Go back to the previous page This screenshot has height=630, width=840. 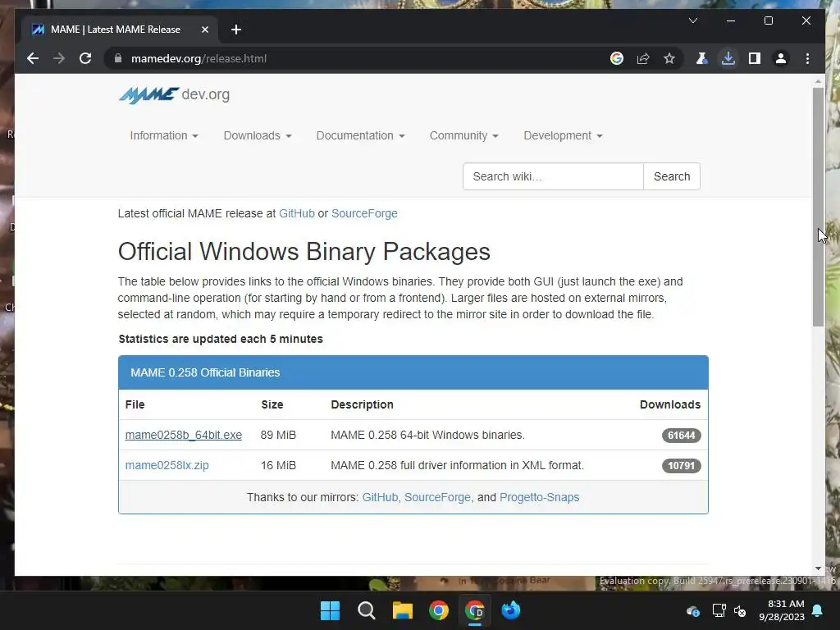33,58
